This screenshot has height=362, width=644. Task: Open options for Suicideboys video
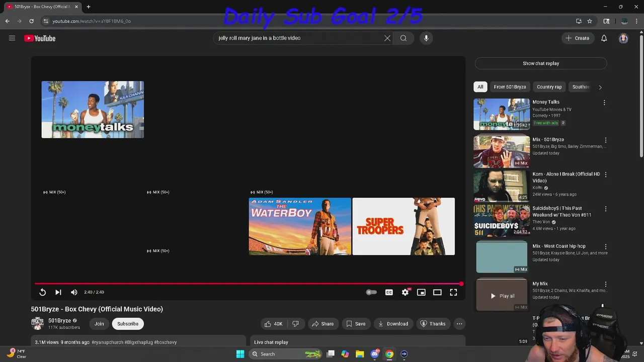(605, 209)
